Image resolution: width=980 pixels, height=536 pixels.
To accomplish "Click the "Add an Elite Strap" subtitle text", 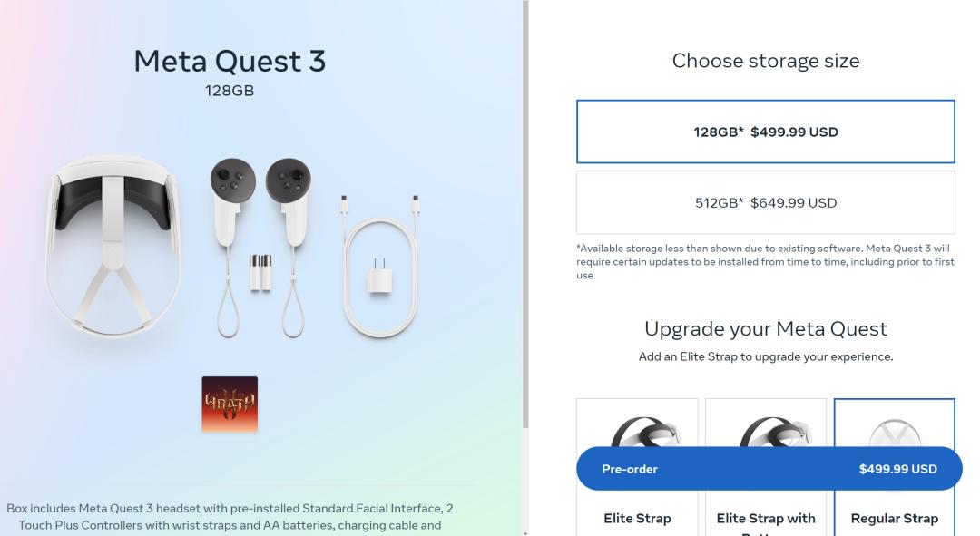I will (x=765, y=356).
